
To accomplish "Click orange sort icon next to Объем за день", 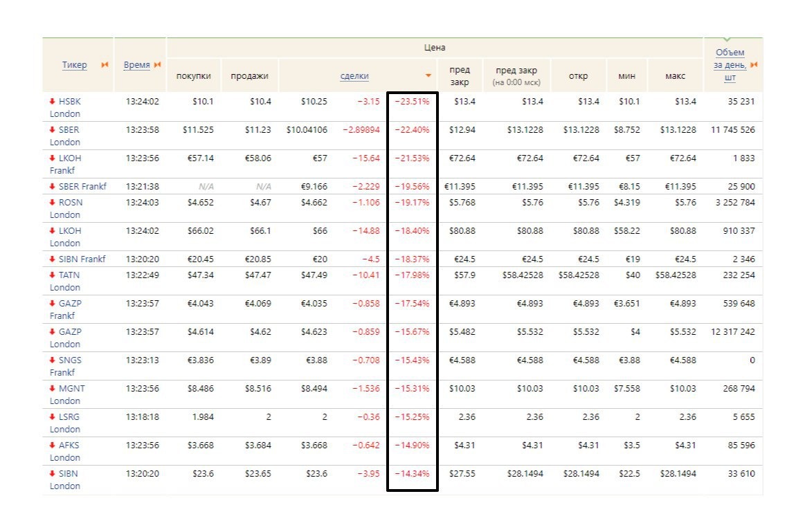I will point(754,64).
